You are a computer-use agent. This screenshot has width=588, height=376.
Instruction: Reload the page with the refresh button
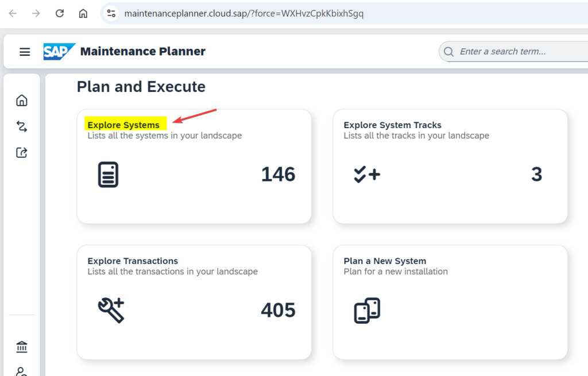coord(60,14)
